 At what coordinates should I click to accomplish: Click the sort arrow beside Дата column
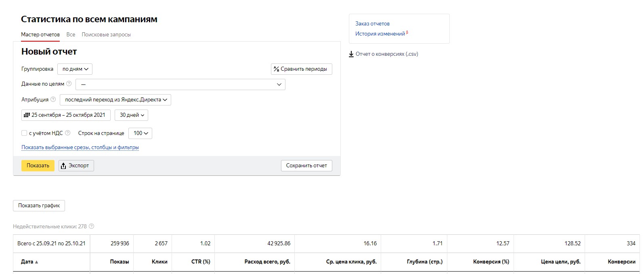coord(37,262)
